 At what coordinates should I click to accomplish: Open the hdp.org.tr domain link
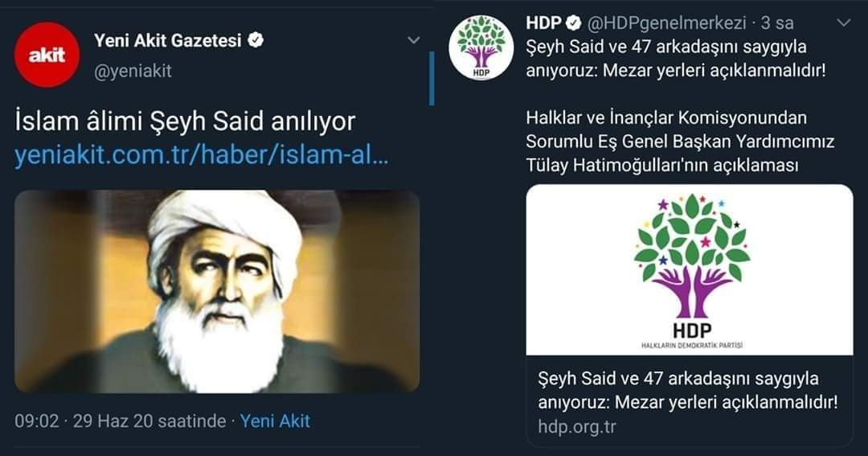(x=577, y=427)
